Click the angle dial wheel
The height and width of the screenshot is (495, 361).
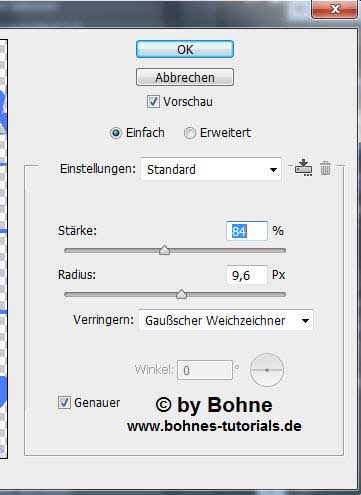(x=267, y=370)
